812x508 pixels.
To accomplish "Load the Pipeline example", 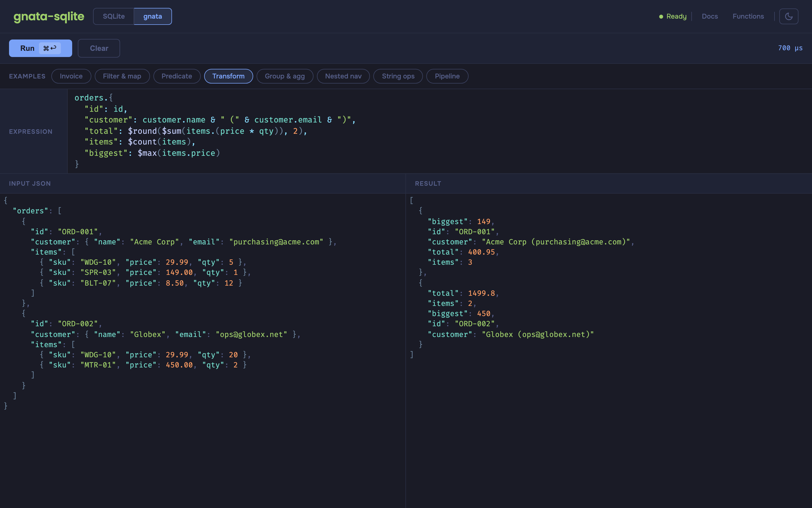I will pyautogui.click(x=447, y=76).
